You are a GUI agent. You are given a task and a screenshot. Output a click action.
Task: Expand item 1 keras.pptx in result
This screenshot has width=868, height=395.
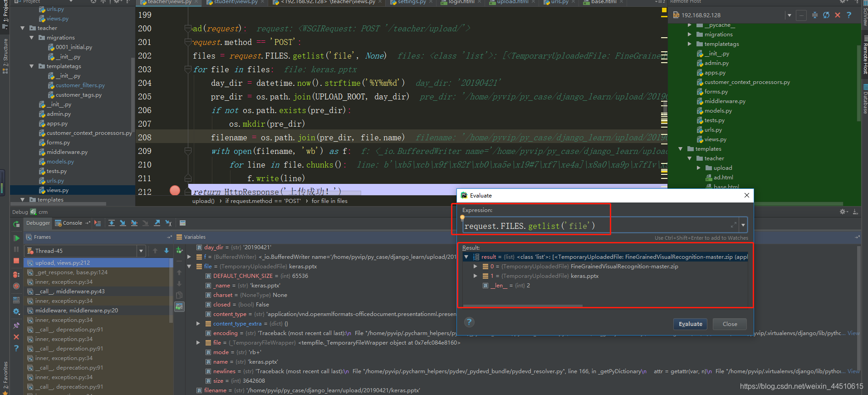tap(476, 276)
